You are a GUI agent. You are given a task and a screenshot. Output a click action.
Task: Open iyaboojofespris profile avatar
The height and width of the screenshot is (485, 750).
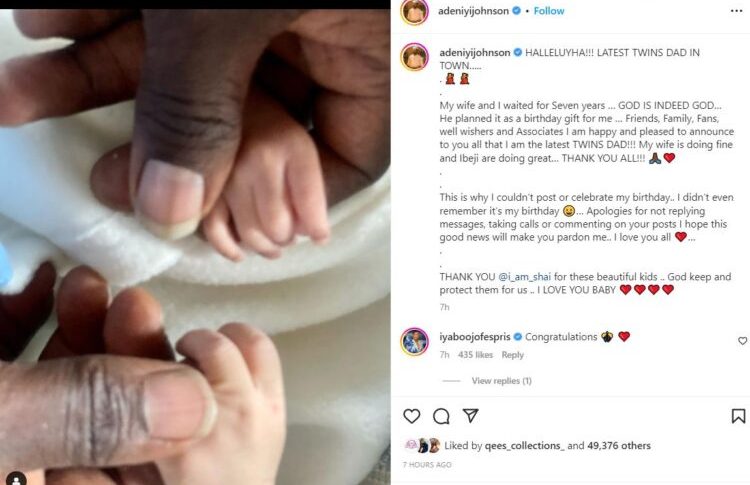click(x=414, y=342)
